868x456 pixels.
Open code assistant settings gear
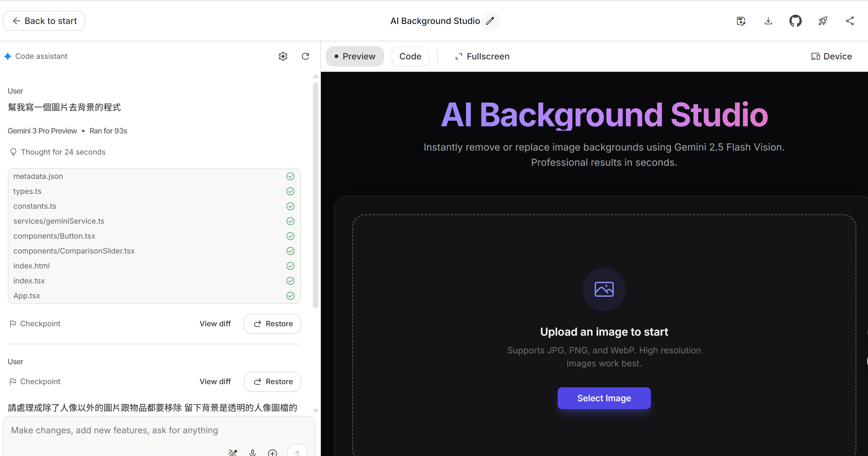coord(283,56)
